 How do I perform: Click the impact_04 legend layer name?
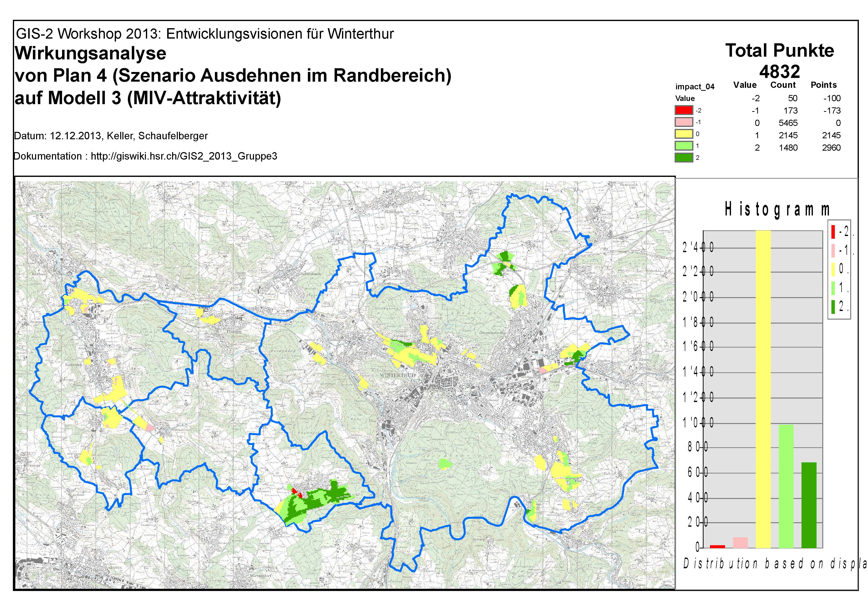pyautogui.click(x=695, y=87)
